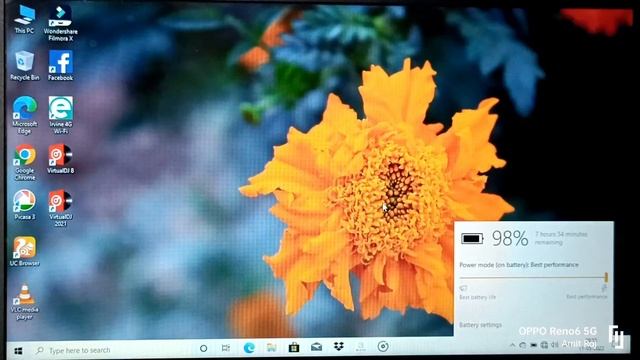Open the Facebook desktop shortcut
Viewport: 640px width, 360px height.
click(60, 66)
